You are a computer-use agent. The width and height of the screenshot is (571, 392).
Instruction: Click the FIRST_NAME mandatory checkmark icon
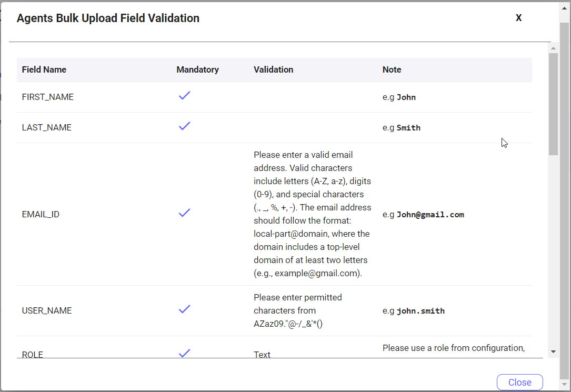coord(184,96)
